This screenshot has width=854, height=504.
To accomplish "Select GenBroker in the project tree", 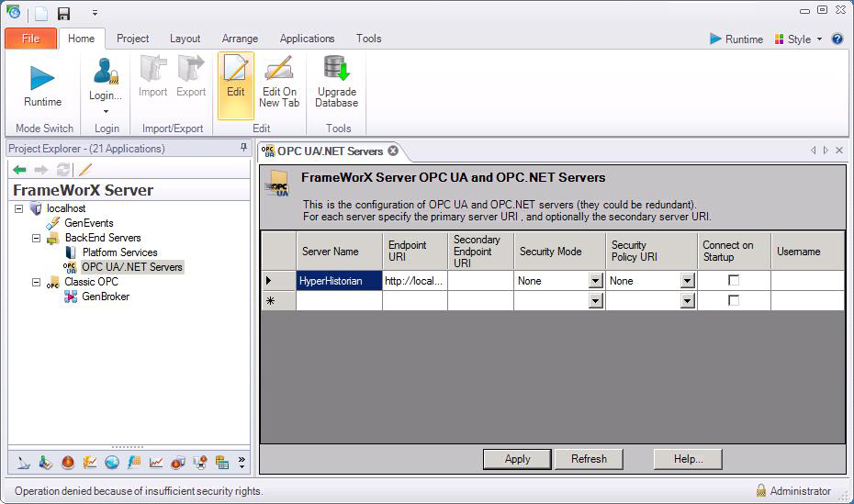I will click(106, 297).
